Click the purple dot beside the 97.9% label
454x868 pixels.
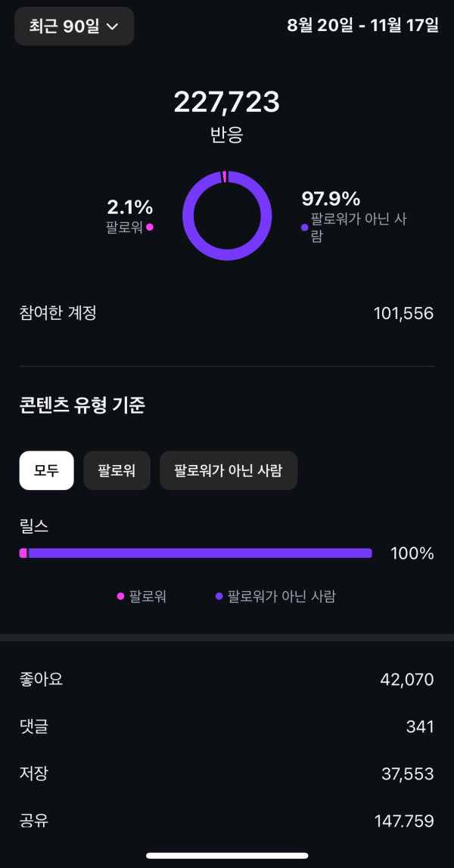point(304,227)
